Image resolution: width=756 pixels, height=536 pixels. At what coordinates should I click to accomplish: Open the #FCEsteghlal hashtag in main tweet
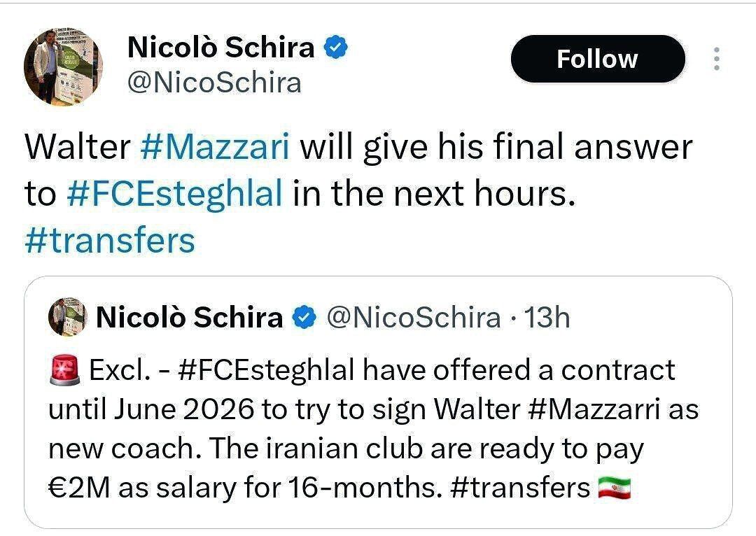click(x=175, y=194)
